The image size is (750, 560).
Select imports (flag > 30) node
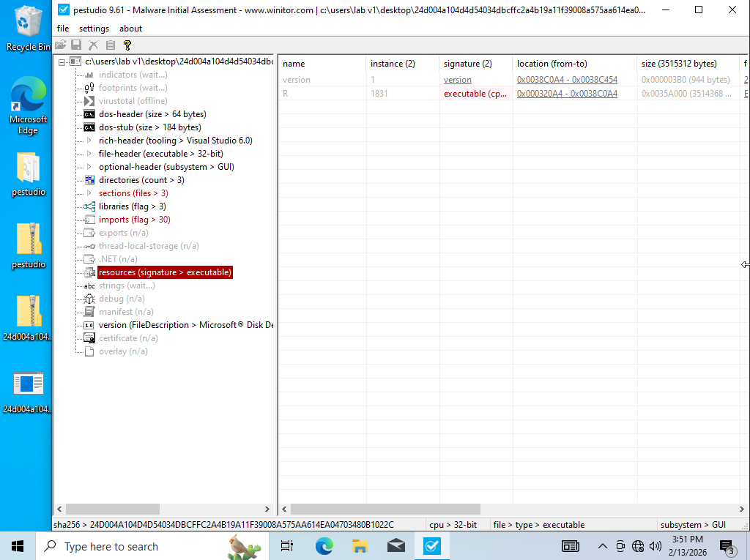pyautogui.click(x=135, y=220)
